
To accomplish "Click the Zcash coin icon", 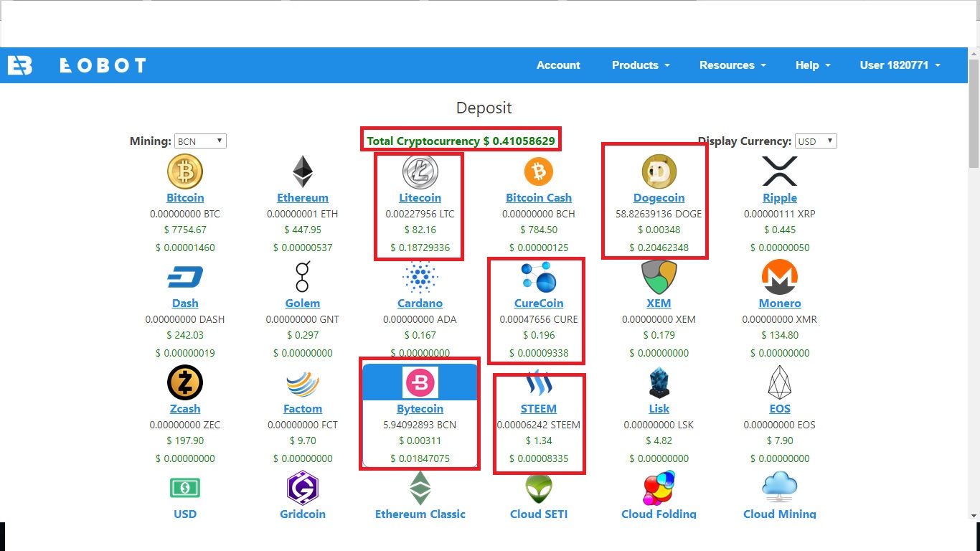I will pos(185,383).
